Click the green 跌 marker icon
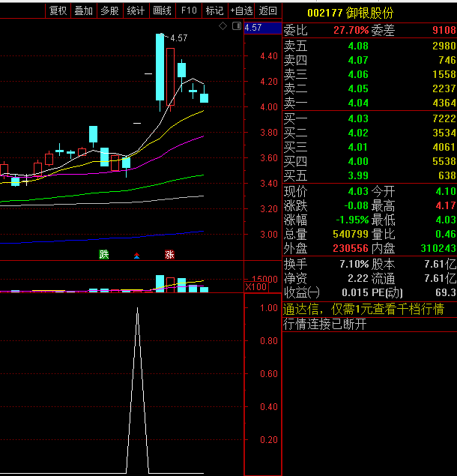The height and width of the screenshot is (476, 457). (104, 254)
